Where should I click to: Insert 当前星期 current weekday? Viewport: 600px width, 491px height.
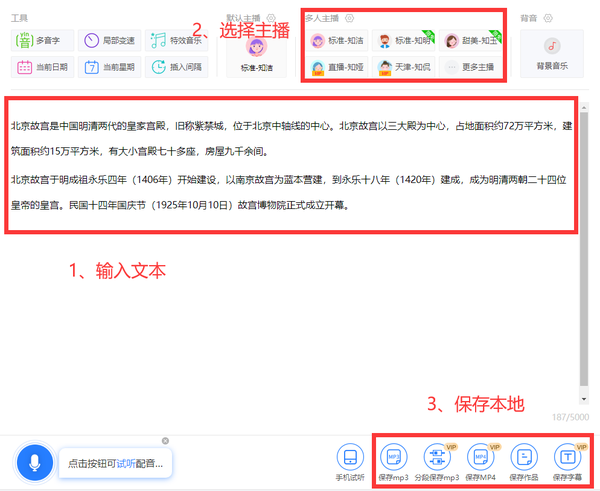tap(110, 68)
